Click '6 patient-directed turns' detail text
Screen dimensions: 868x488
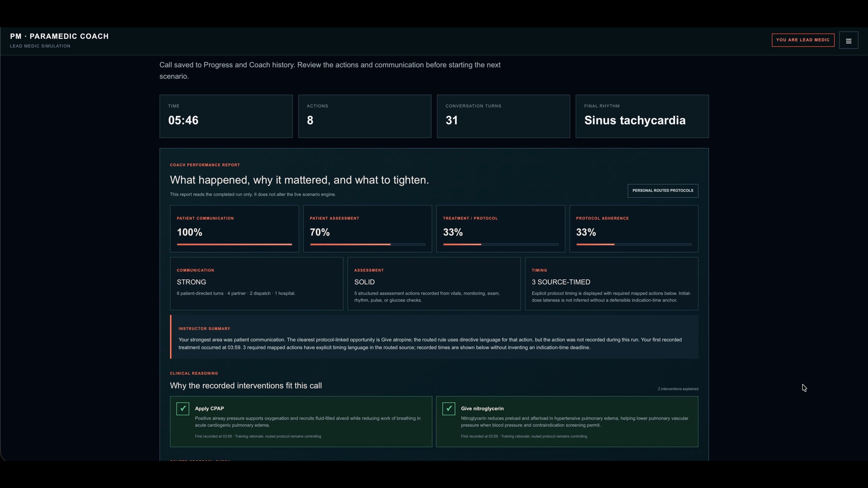[236, 293]
